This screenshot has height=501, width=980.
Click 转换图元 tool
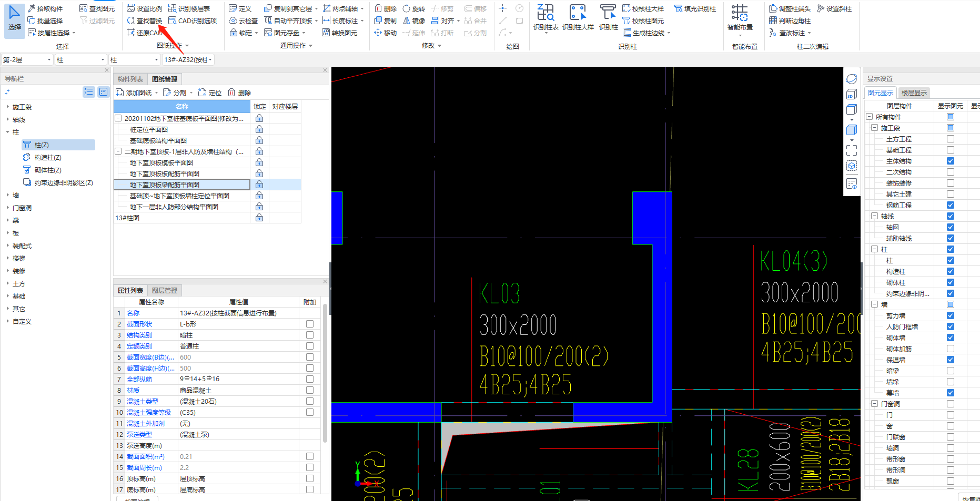tap(340, 33)
